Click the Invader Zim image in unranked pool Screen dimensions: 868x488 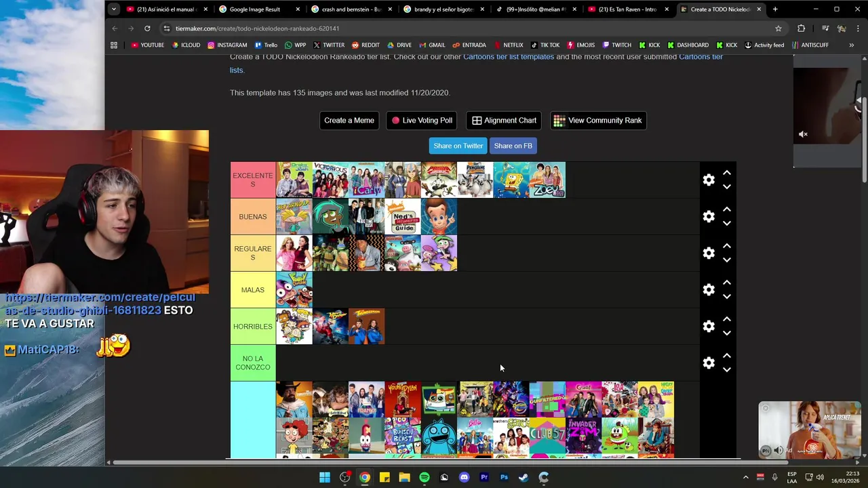(584, 436)
